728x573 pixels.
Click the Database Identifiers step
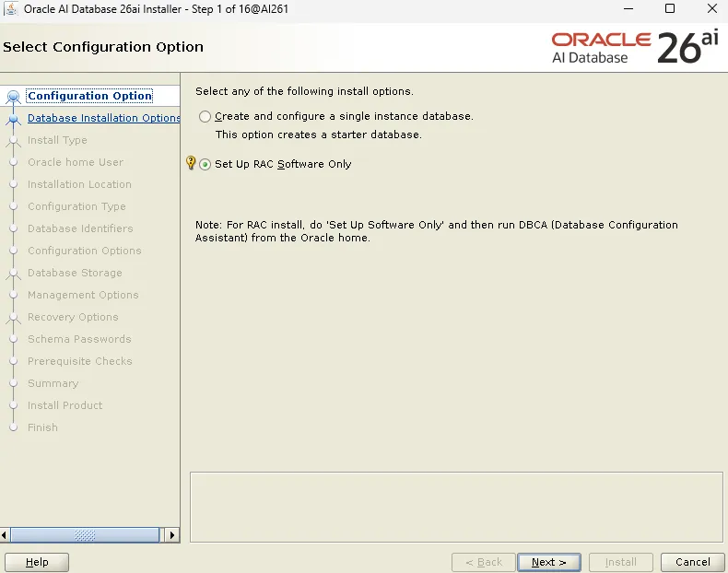click(80, 228)
